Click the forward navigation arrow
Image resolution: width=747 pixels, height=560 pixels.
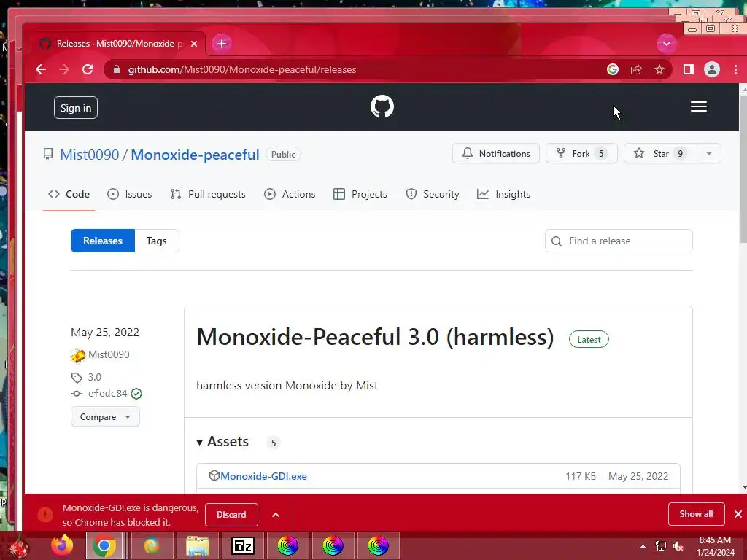[64, 69]
